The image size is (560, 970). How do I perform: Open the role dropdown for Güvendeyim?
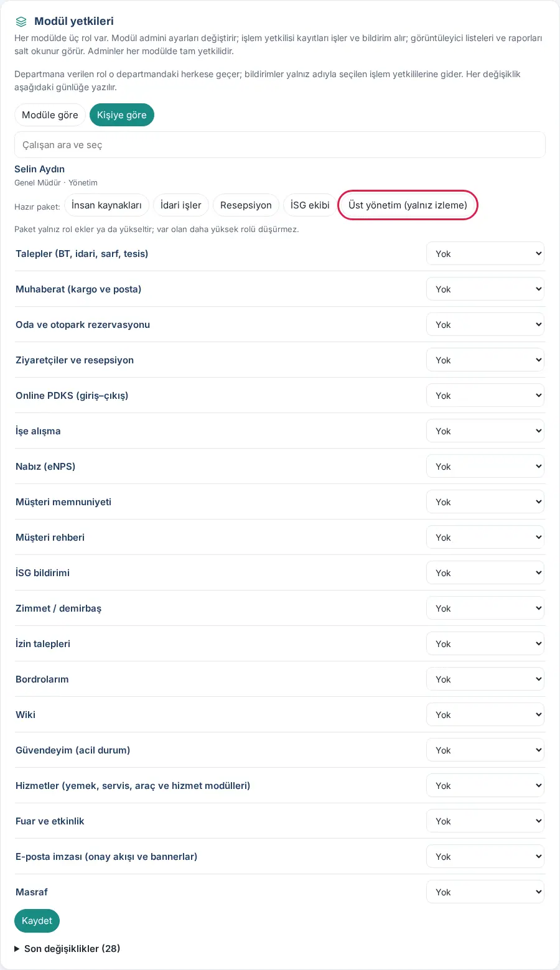pyautogui.click(x=485, y=750)
